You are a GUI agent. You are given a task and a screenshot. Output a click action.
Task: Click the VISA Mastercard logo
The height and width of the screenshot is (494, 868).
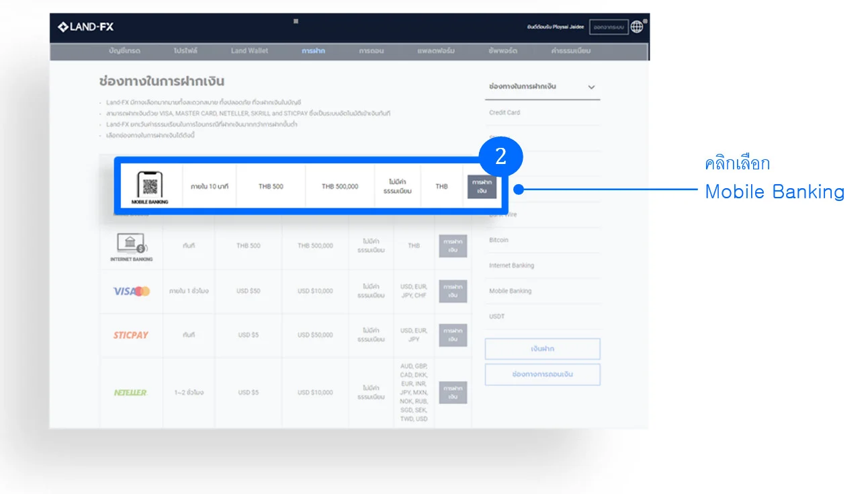coord(131,291)
